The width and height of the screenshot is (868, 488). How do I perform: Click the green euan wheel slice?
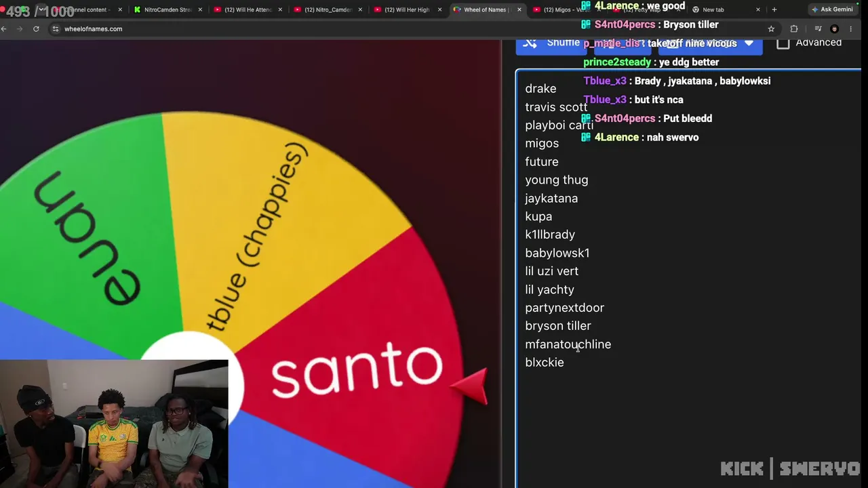(88, 230)
